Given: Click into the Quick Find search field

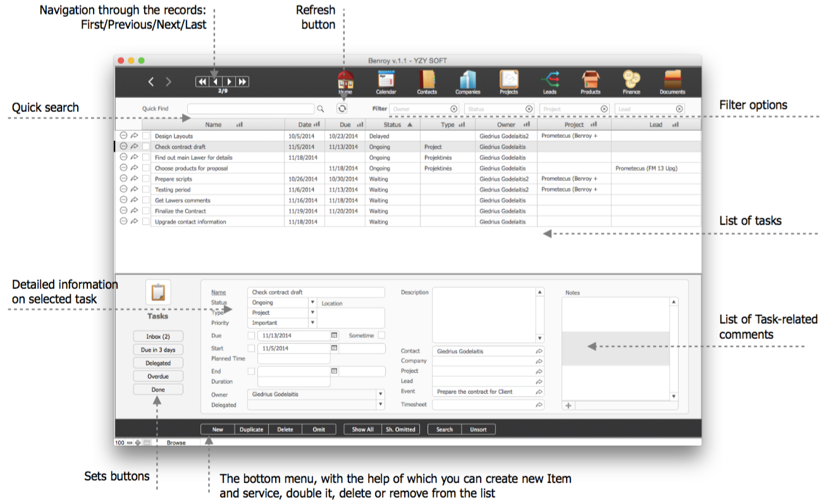Looking at the screenshot, I should pyautogui.click(x=250, y=109).
